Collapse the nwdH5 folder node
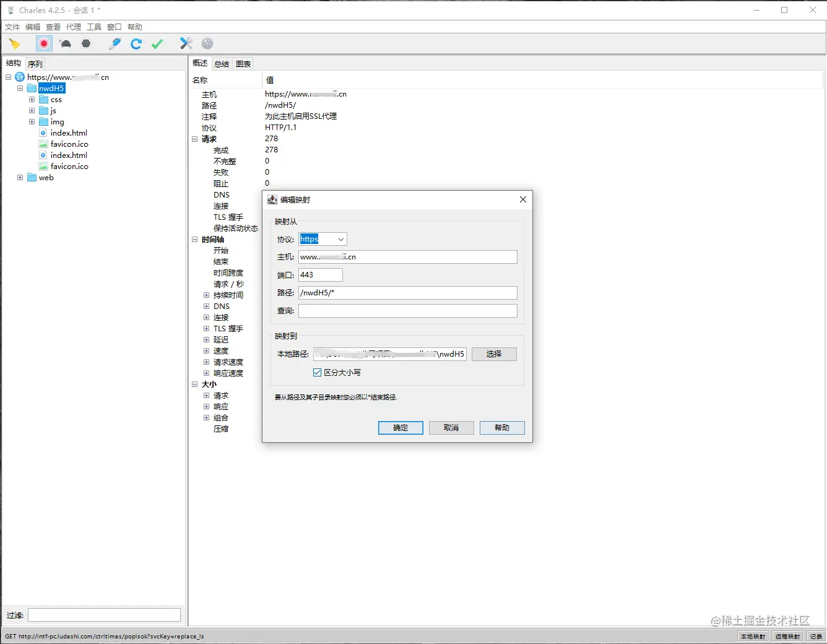827x644 pixels. coord(20,88)
